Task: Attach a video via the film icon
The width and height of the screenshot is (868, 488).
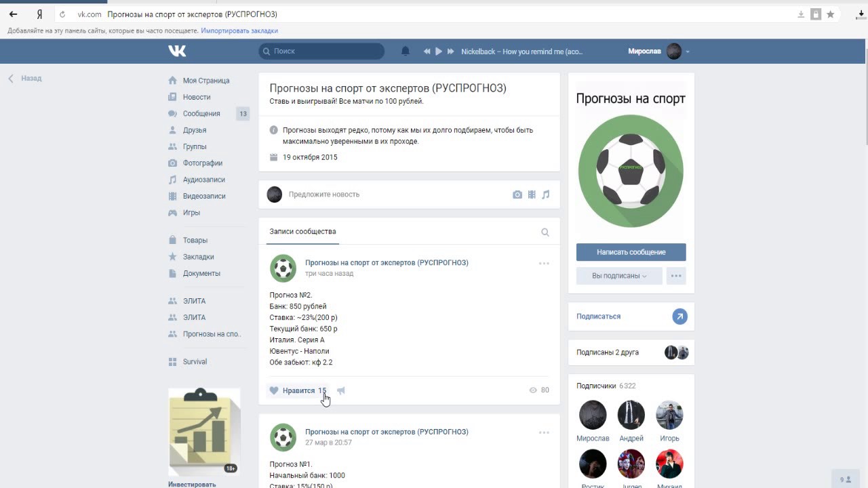Action: tap(532, 195)
